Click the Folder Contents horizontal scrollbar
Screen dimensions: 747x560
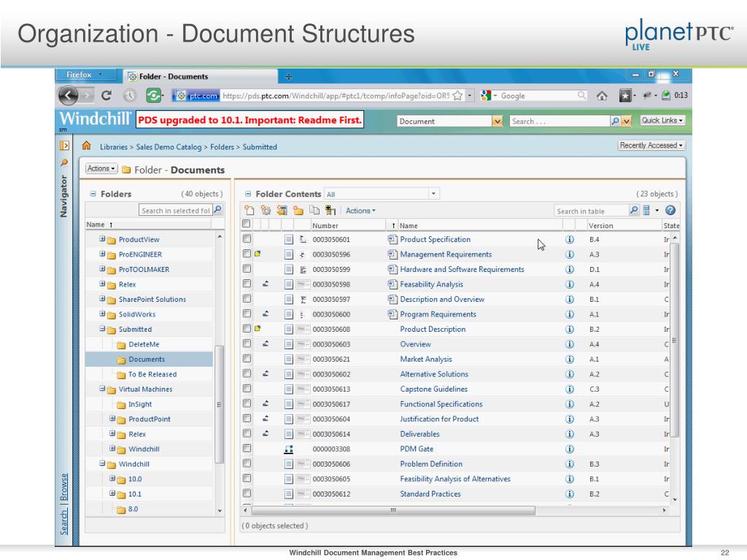[393, 510]
